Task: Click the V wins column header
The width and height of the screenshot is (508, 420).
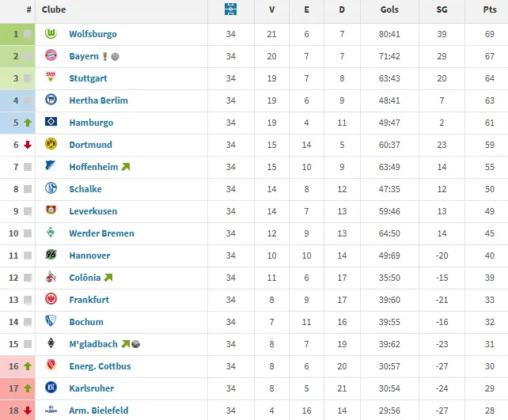Action: tap(271, 9)
